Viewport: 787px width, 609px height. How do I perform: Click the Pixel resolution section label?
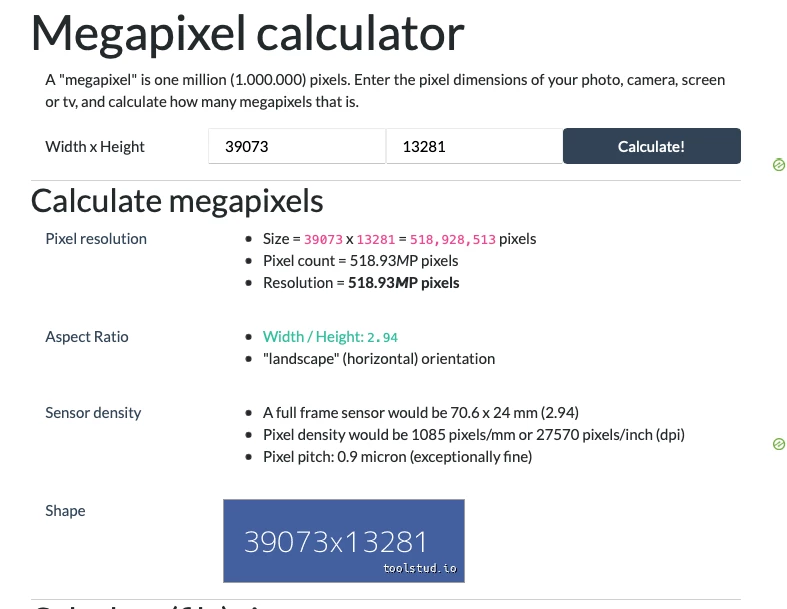tap(96, 238)
